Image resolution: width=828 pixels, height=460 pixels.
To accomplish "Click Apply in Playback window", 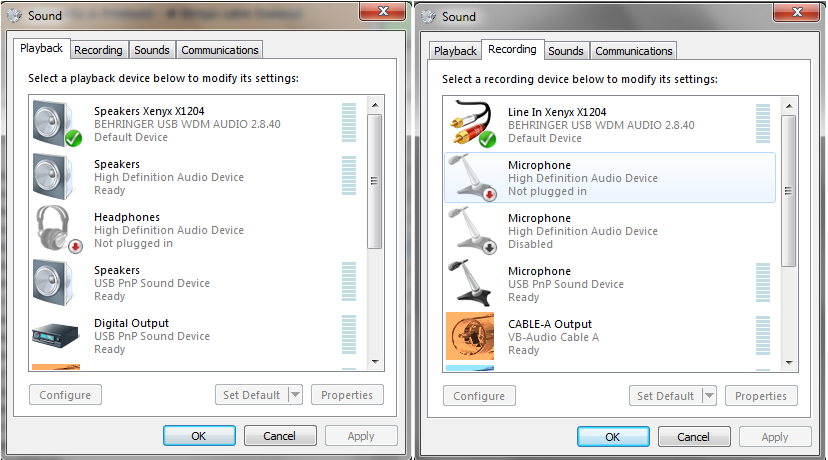I will pyautogui.click(x=361, y=436).
